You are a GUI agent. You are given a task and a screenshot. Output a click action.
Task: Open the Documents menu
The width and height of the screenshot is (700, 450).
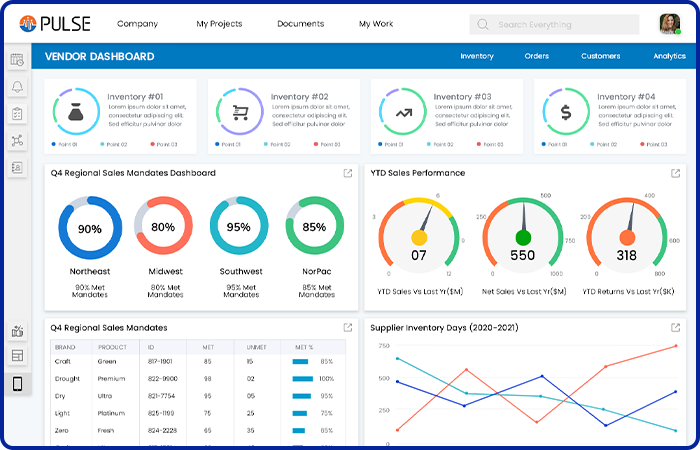(x=300, y=24)
